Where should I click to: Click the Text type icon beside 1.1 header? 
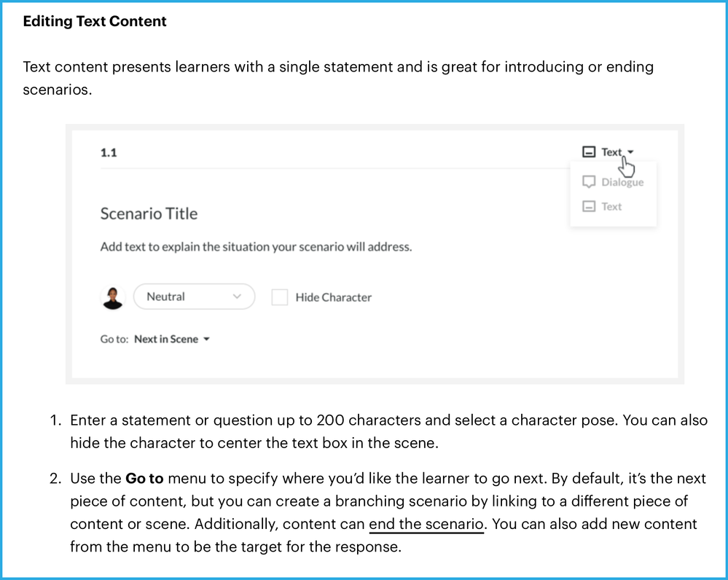(x=589, y=152)
